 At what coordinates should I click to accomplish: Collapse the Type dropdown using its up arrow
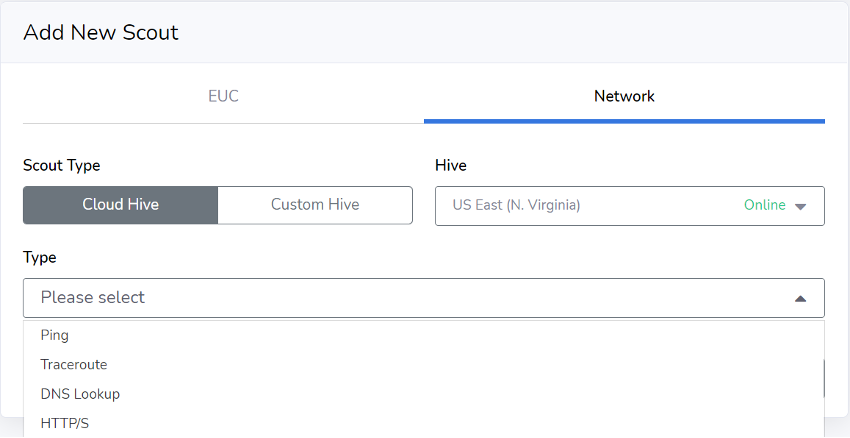(x=800, y=298)
